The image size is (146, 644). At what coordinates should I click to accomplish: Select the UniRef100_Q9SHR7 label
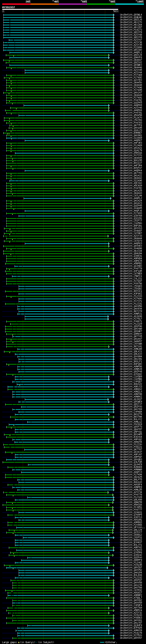[131, 331]
